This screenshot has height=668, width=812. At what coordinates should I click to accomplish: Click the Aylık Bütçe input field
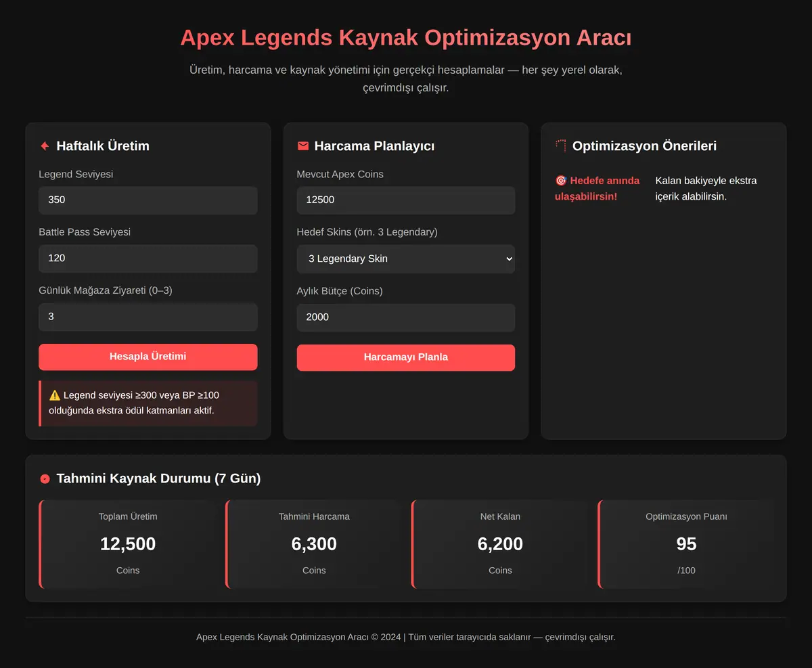(406, 317)
